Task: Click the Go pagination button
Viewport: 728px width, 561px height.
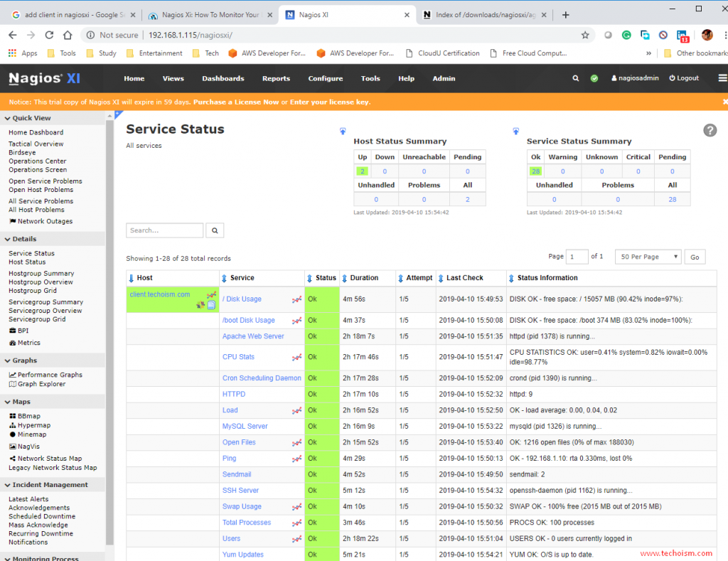Action: (695, 257)
